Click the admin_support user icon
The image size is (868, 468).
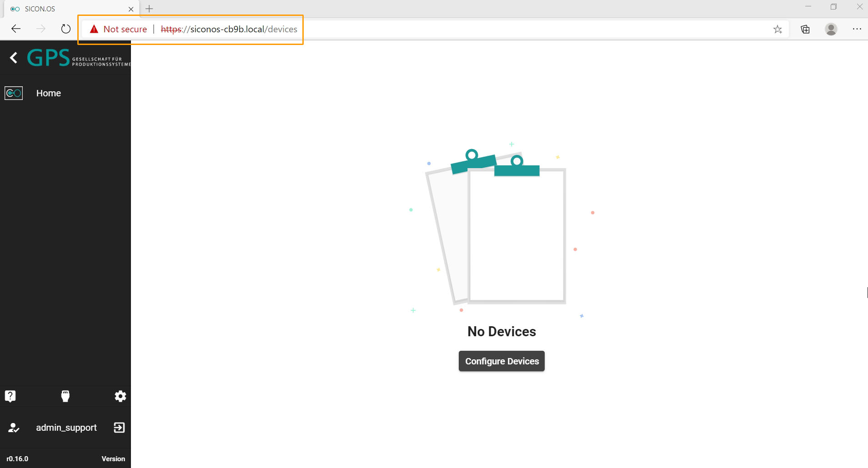[x=14, y=428]
